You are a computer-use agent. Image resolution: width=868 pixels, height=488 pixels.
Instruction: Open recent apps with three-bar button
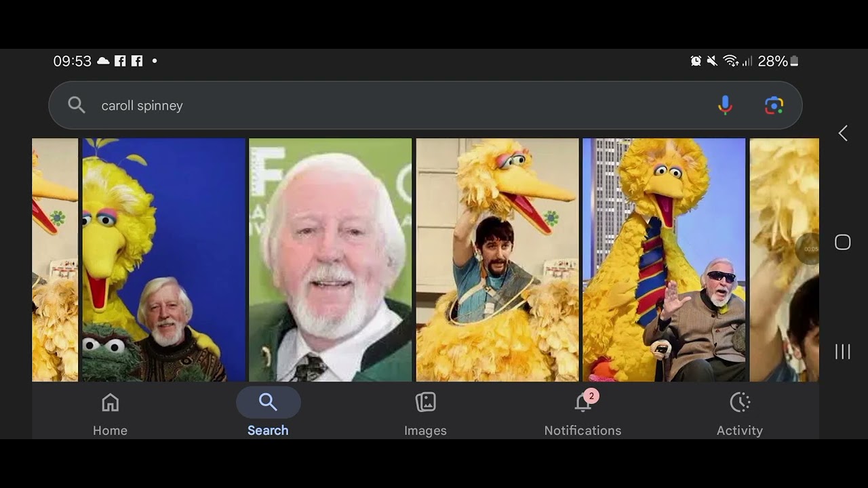pyautogui.click(x=842, y=351)
